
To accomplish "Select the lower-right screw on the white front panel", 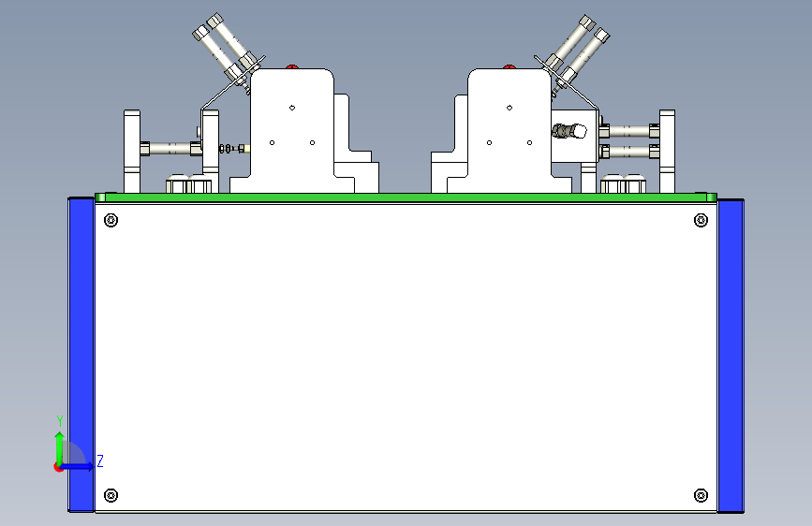I will click(x=701, y=495).
